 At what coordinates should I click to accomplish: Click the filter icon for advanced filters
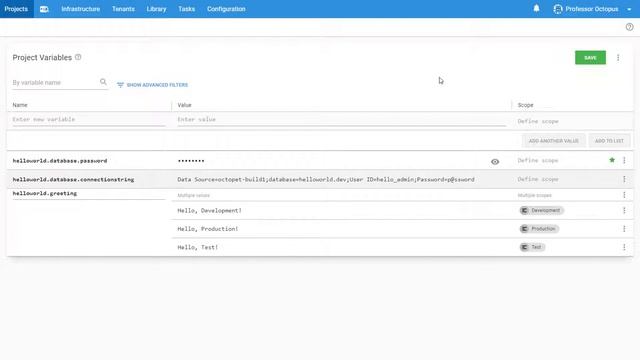(120, 85)
